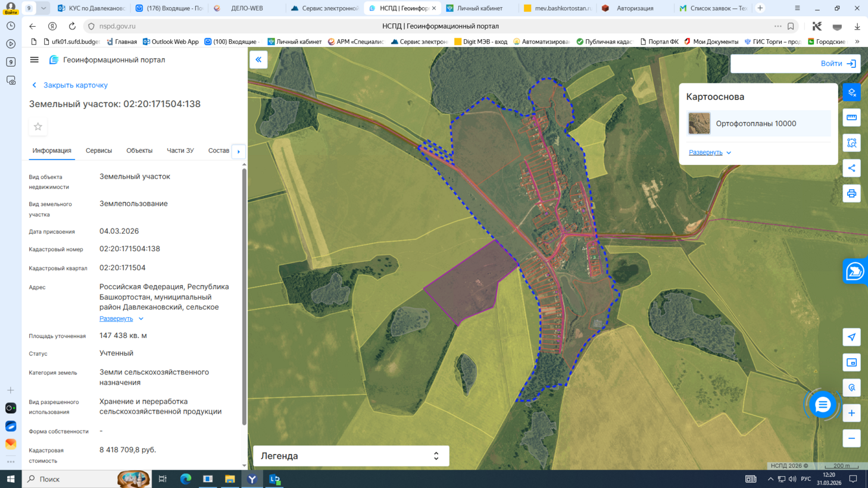Add land parcel to favorites with star icon
868x488 pixels.
pos(38,127)
